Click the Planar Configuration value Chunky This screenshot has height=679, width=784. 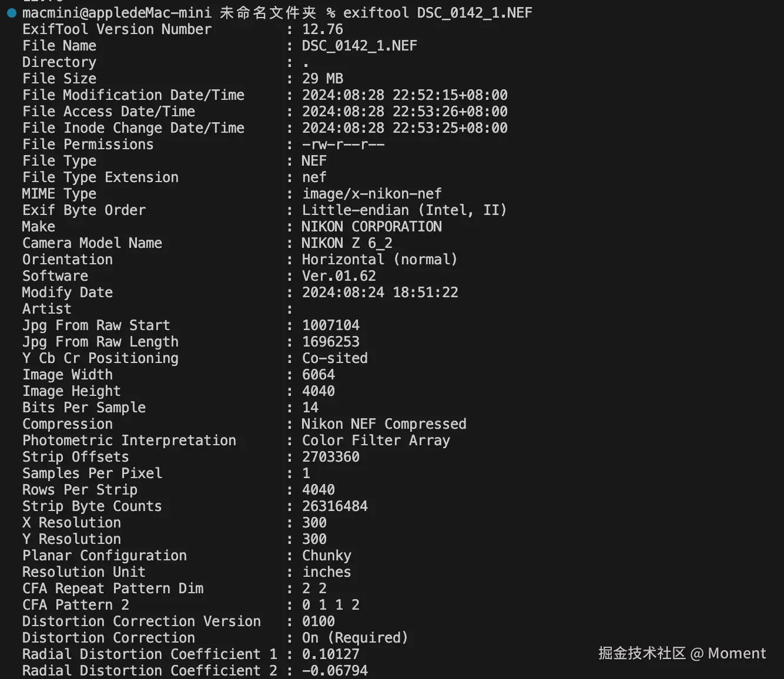[327, 556]
